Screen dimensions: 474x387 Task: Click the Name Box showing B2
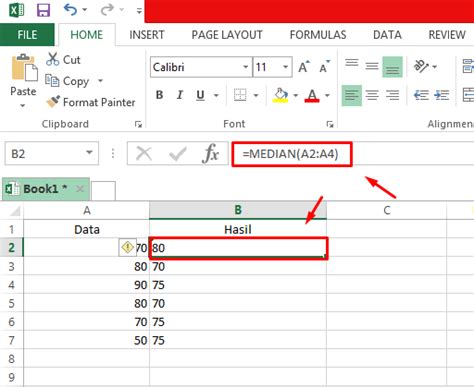pyautogui.click(x=52, y=153)
